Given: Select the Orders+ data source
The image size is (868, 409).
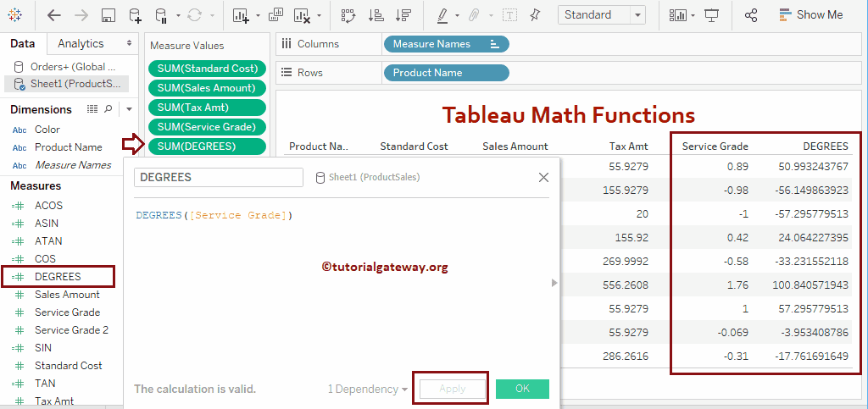Looking at the screenshot, I should point(67,67).
